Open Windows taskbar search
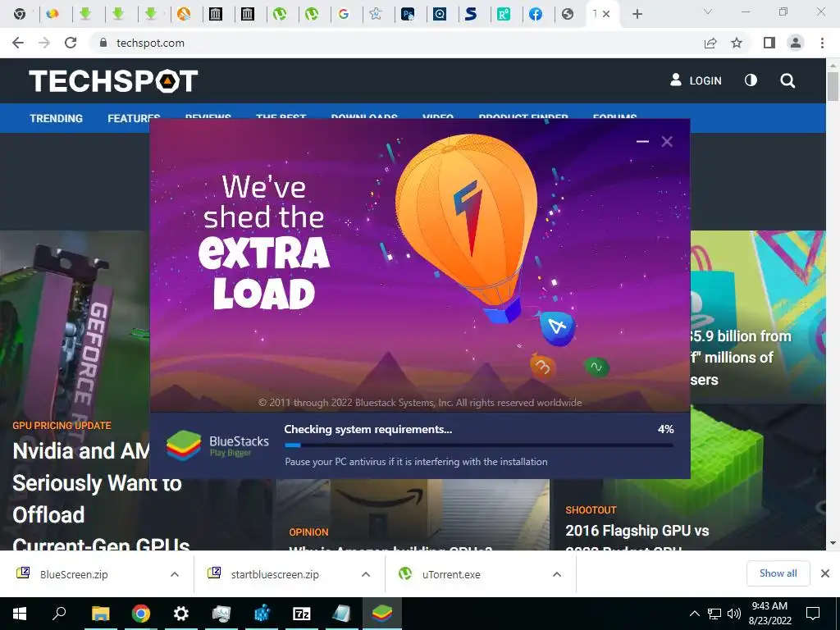840x630 pixels. (59, 614)
